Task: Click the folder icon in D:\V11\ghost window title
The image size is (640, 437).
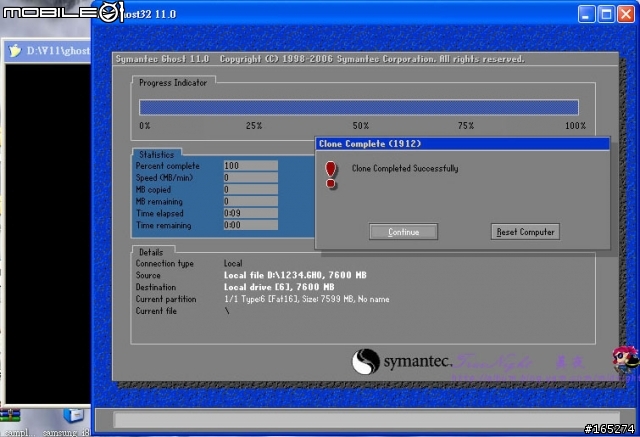Action: [x=15, y=50]
